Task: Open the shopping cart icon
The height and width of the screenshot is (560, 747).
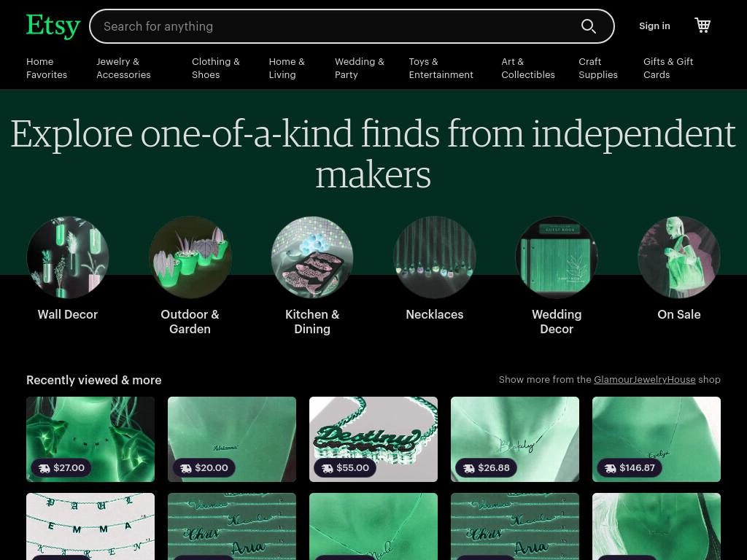Action: tap(703, 26)
